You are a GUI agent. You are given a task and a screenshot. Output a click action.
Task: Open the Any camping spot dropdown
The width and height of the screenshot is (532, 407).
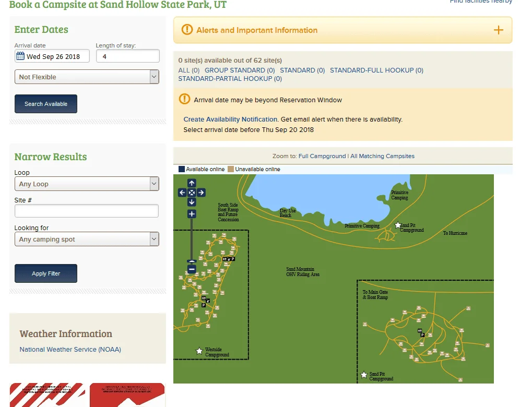87,239
